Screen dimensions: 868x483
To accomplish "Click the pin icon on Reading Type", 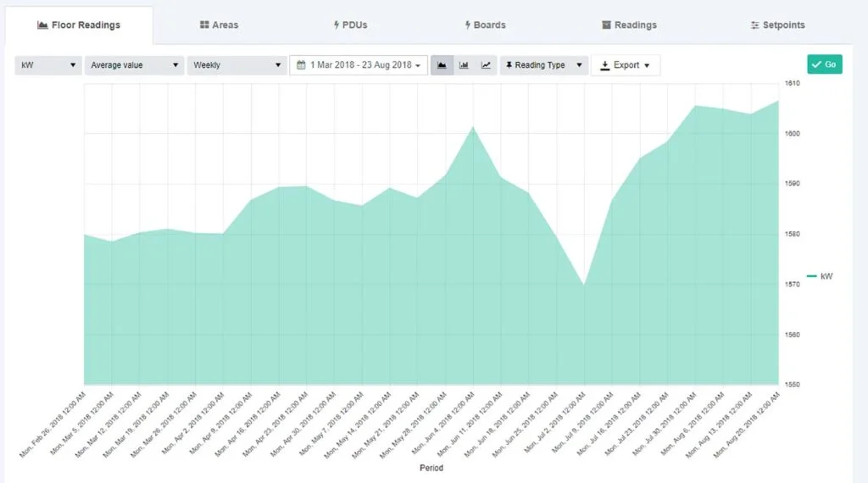I will pos(509,65).
